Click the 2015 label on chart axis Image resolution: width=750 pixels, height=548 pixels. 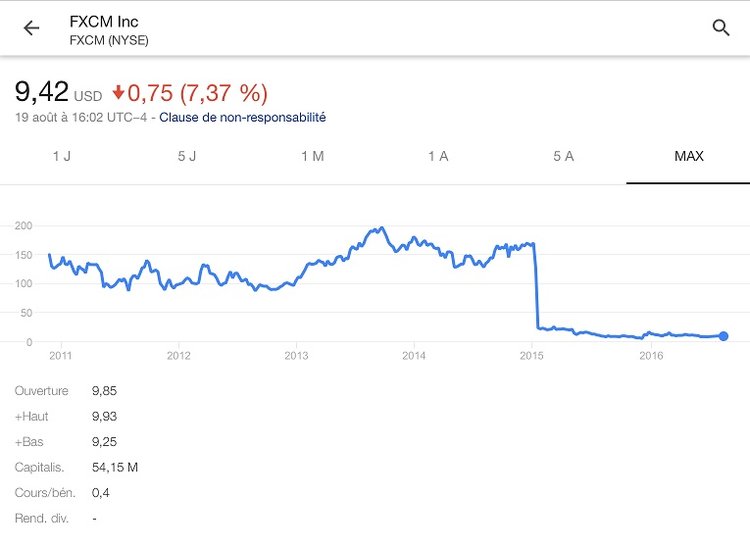point(532,355)
